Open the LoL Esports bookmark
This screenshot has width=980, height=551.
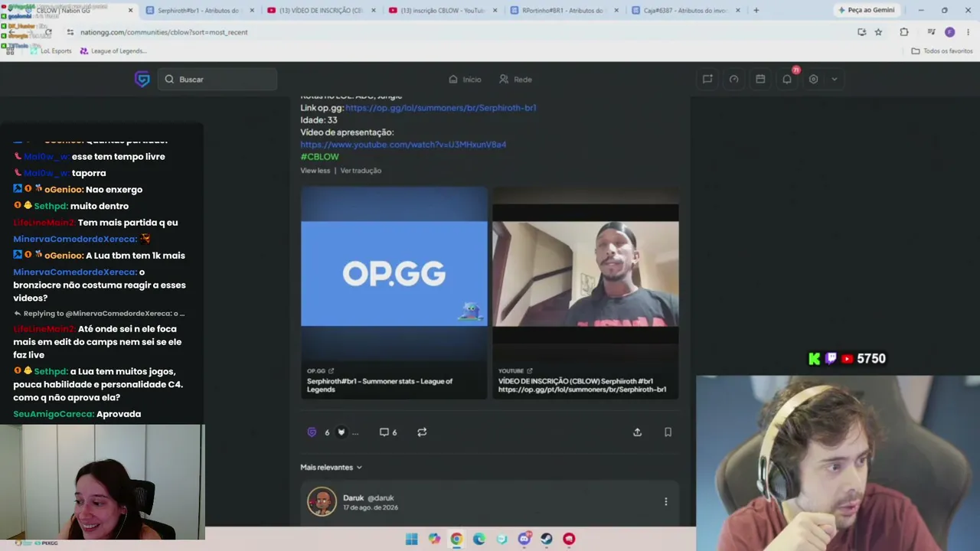[51, 51]
